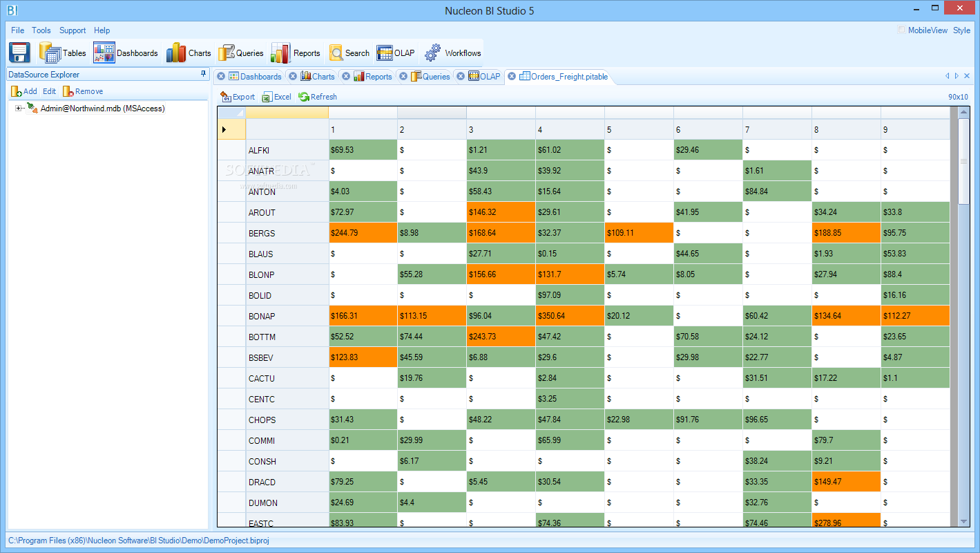The height and width of the screenshot is (553, 980).
Task: Open the Charts toolbar section
Action: click(x=189, y=53)
